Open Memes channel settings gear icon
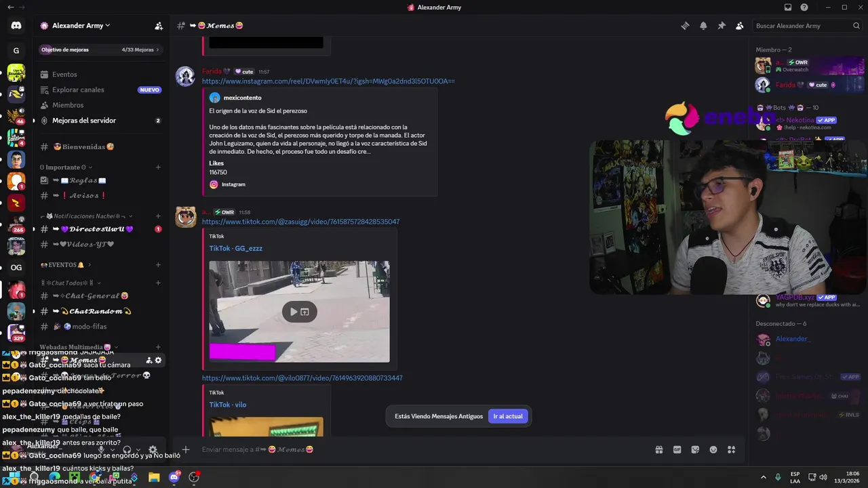 159,360
